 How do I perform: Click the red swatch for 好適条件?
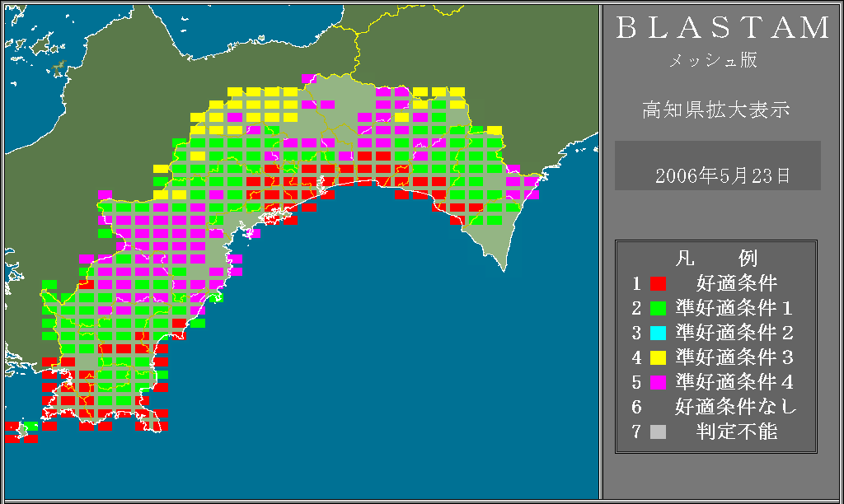658,284
